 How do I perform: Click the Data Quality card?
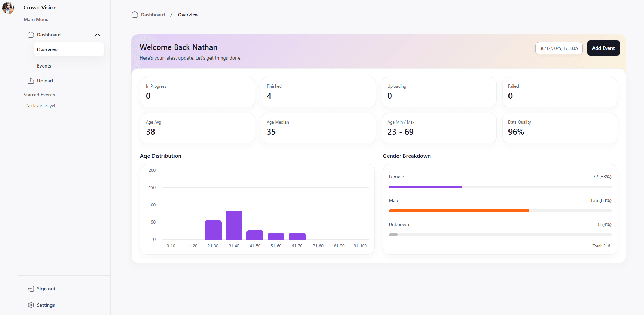click(x=559, y=128)
